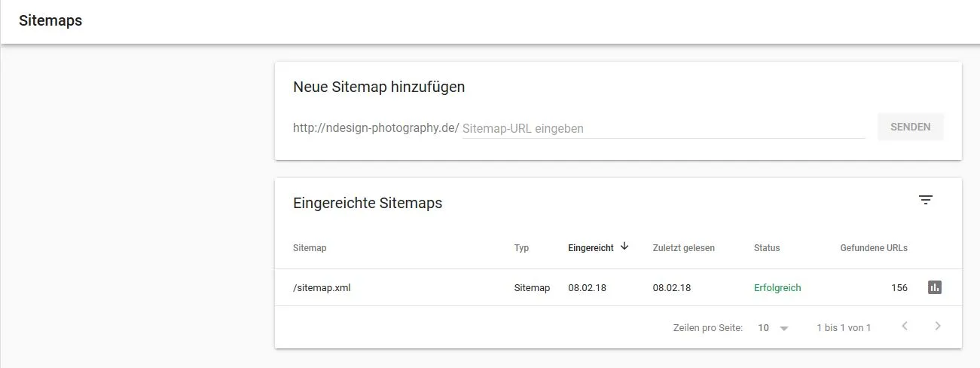
Task: Sort by the Eingereicht column header
Action: tap(591, 247)
